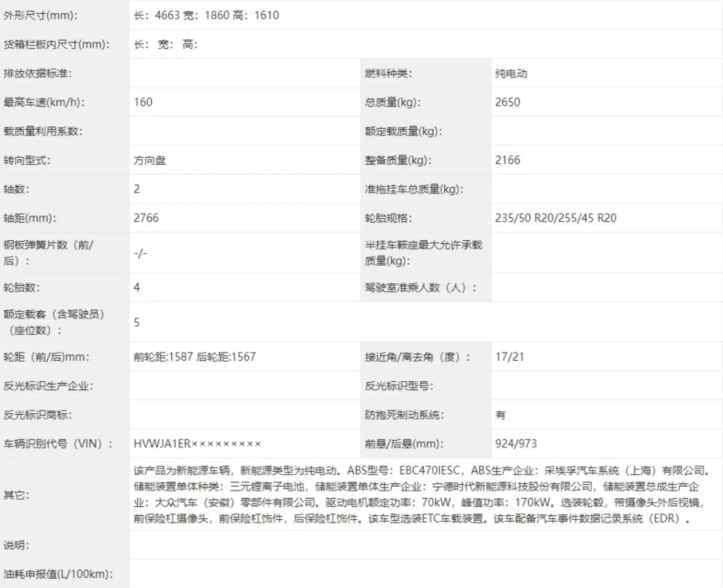Select approach/departure angle value 17/21
Image resolution: width=723 pixels, height=588 pixels.
pos(510,357)
